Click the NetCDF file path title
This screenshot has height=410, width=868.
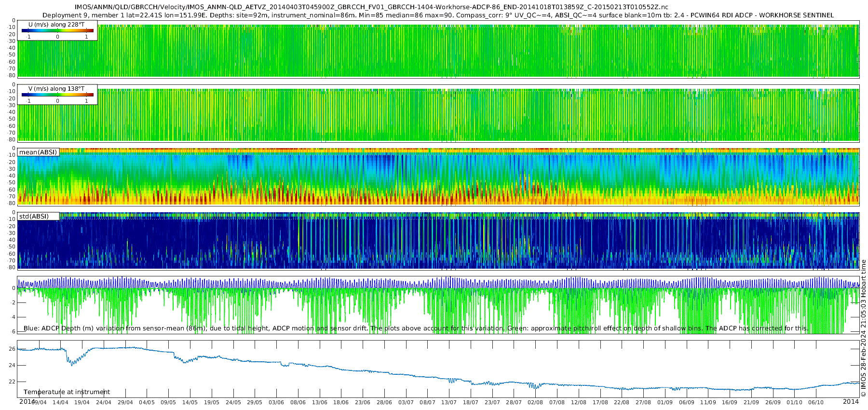coord(371,7)
